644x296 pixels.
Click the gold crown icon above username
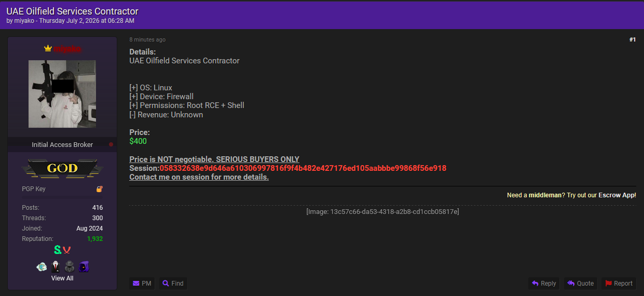click(x=48, y=48)
